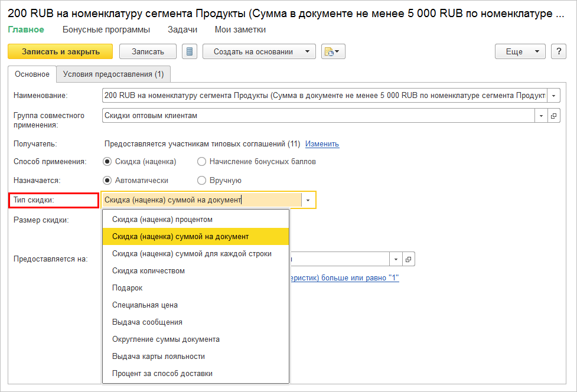Click the document list icon next to Записать
Image resolution: width=577 pixels, height=392 pixels.
click(x=190, y=51)
